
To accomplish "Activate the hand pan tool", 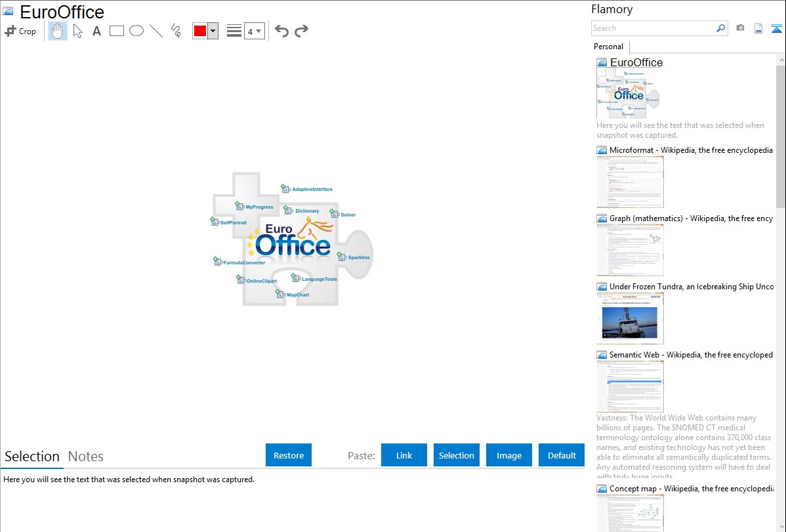I will click(x=58, y=31).
